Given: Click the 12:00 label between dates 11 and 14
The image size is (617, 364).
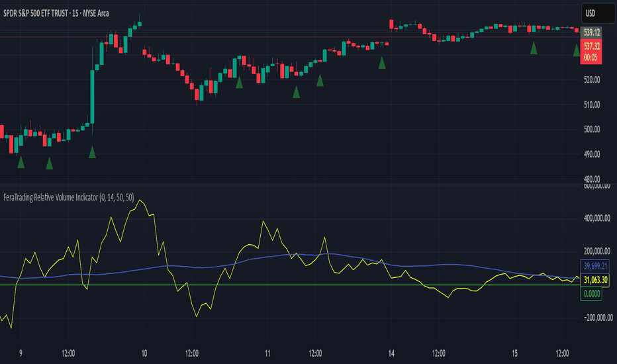Looking at the screenshot, I should coord(315,353).
